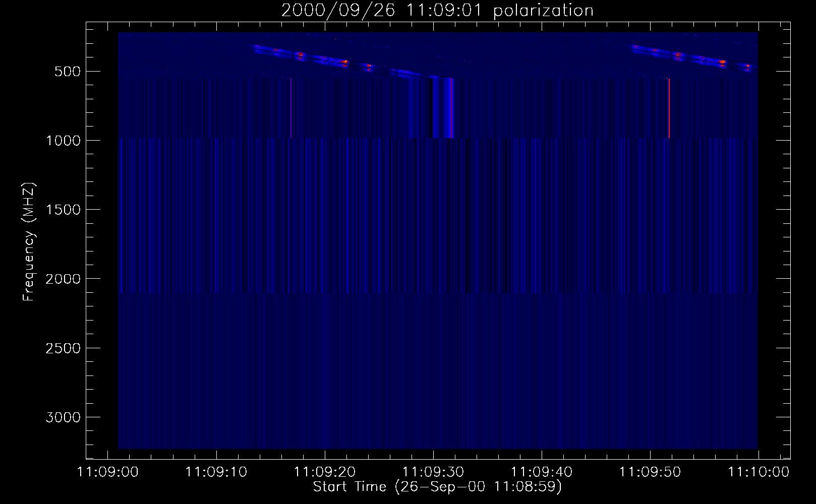Click the 11:10:00 time tick label
Image resolution: width=816 pixels, height=504 pixels.
coord(759,472)
